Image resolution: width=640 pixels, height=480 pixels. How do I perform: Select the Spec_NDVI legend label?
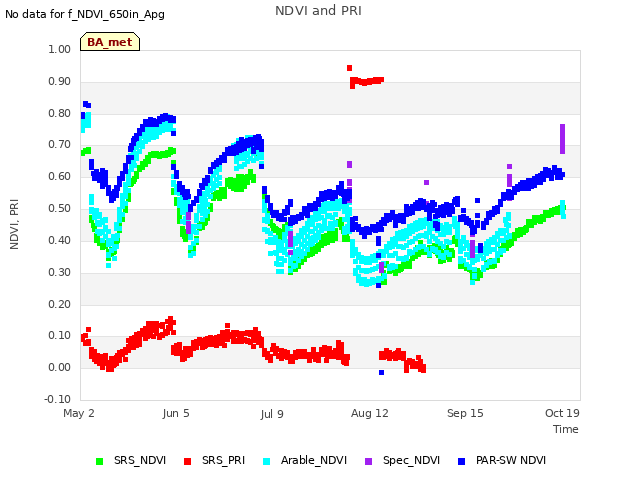tap(411, 460)
